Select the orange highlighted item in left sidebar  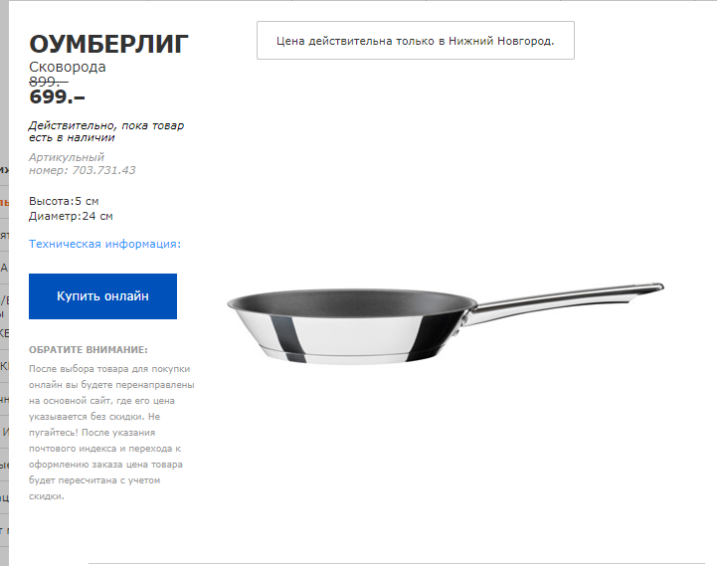coord(4,202)
